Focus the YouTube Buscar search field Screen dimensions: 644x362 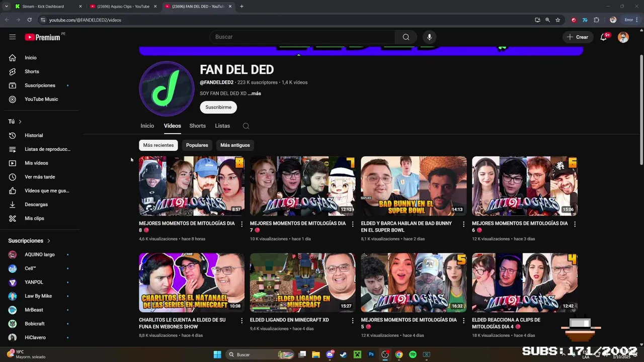point(302,37)
